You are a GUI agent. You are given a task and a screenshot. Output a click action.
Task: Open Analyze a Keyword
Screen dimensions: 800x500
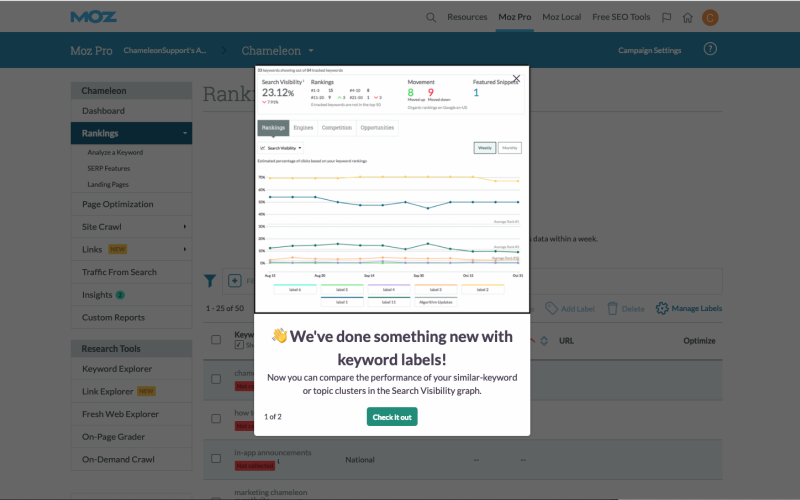pyautogui.click(x=115, y=152)
